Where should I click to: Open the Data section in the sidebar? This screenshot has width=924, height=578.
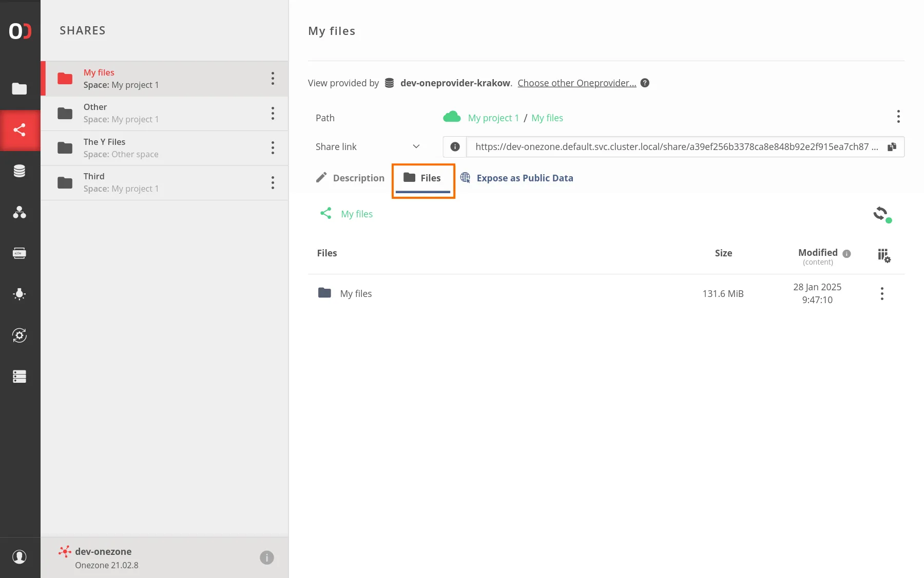click(20, 89)
